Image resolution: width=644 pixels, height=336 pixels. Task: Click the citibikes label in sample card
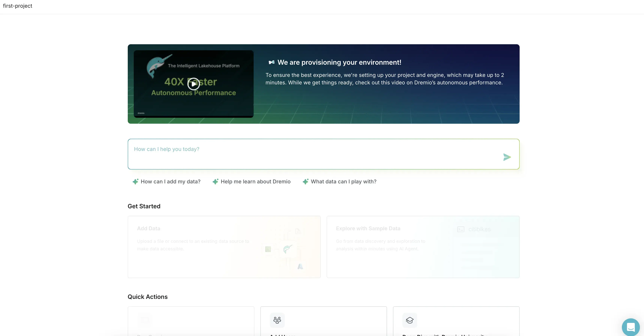pyautogui.click(x=480, y=229)
